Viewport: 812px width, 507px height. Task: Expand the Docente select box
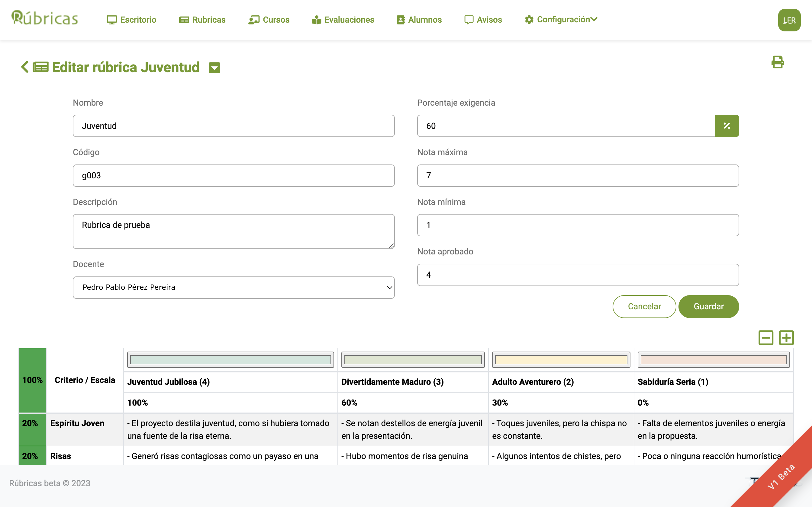pyautogui.click(x=234, y=287)
